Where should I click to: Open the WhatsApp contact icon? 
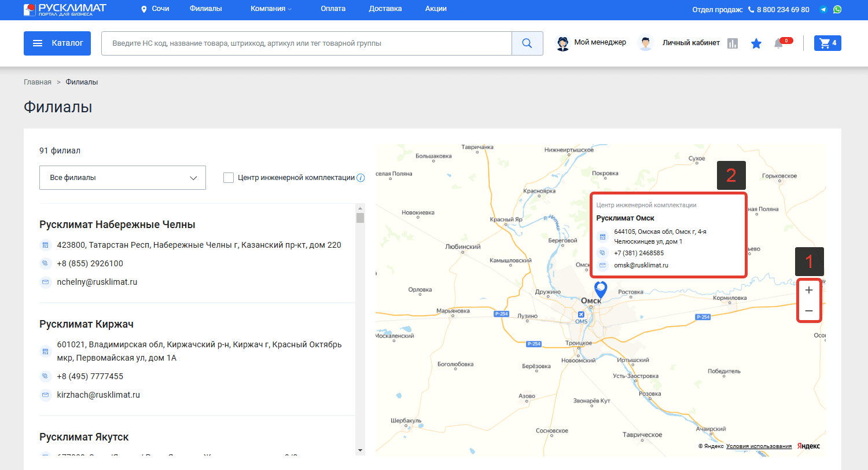coord(837,9)
